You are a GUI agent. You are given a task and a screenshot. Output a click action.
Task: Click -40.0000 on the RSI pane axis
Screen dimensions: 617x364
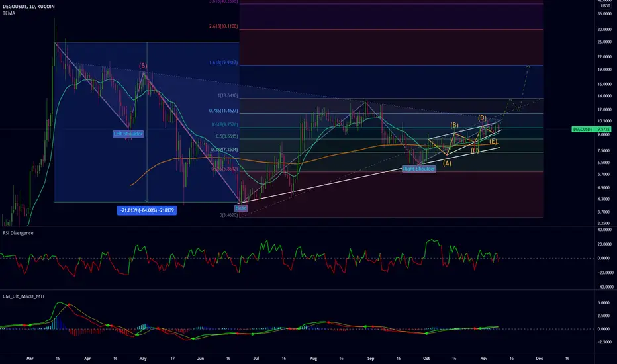pyautogui.click(x=604, y=287)
